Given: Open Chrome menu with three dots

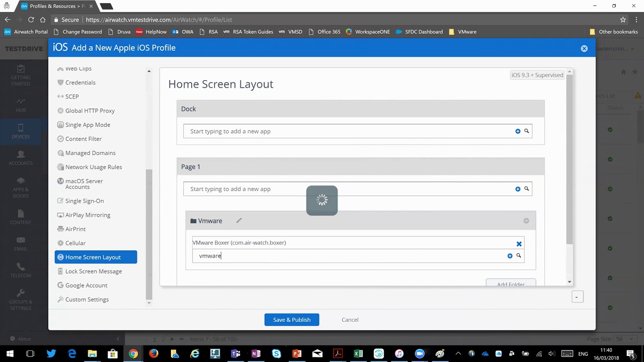Looking at the screenshot, I should [x=636, y=20].
